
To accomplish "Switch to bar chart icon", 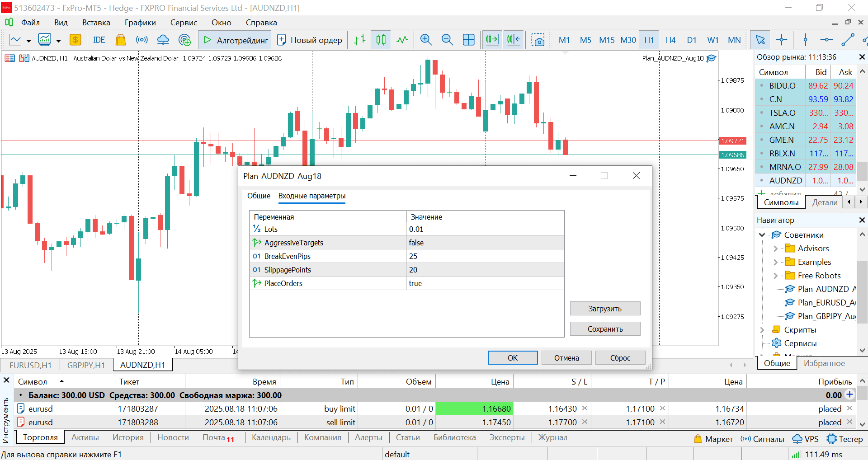I will pyautogui.click(x=359, y=40).
